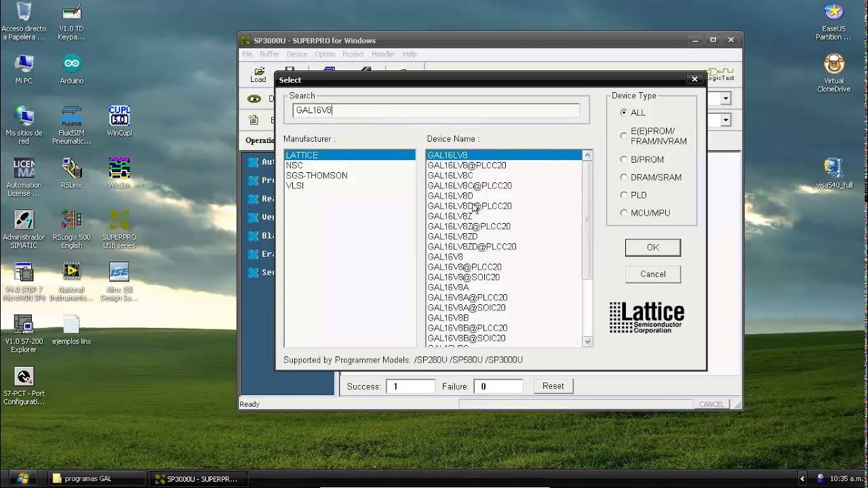The height and width of the screenshot is (488, 868).
Task: Select the STEP 7 MicroWIN desktop icon
Action: 24,282
